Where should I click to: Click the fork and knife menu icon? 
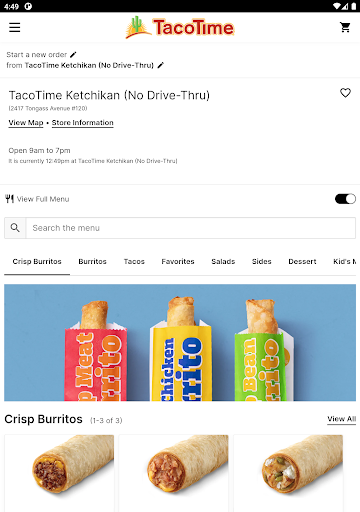(x=10, y=199)
